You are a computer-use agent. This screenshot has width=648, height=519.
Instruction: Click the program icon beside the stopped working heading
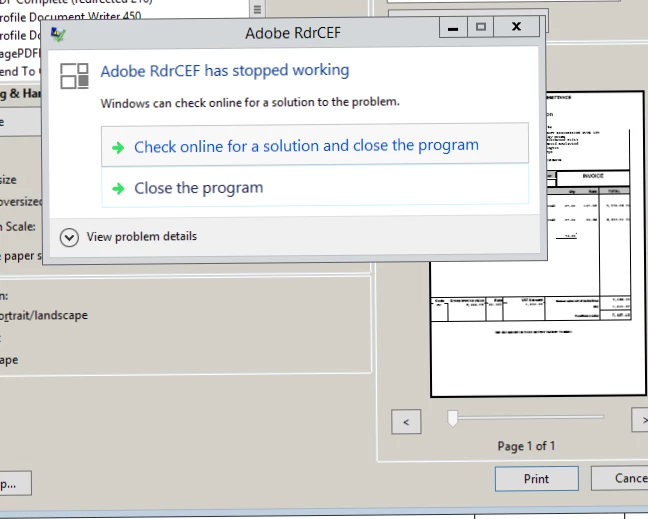(x=74, y=76)
